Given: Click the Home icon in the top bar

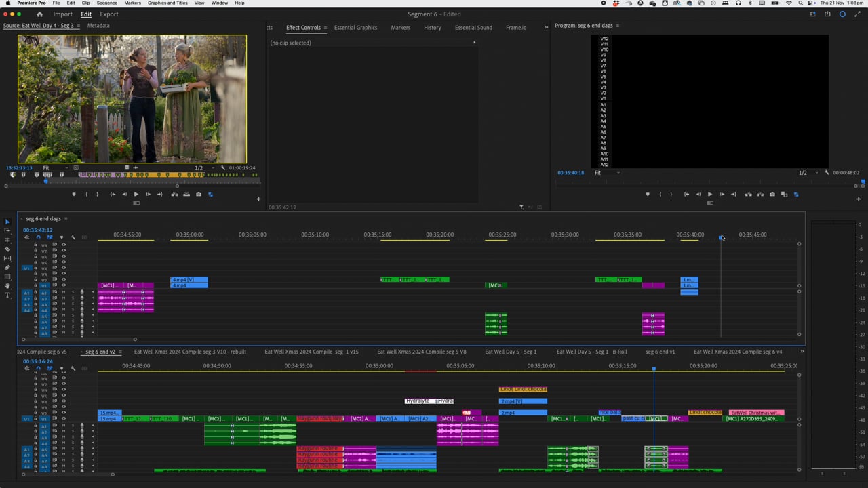Looking at the screenshot, I should point(39,14).
